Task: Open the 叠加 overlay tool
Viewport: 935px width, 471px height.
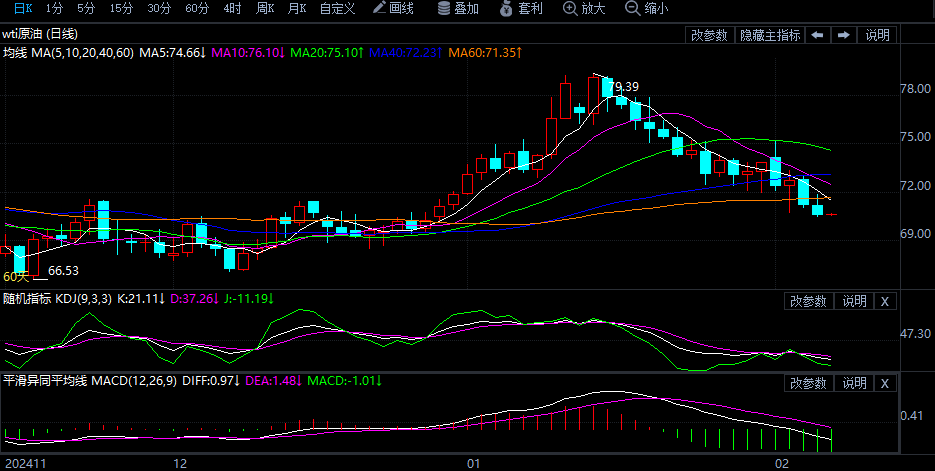Action: click(458, 9)
